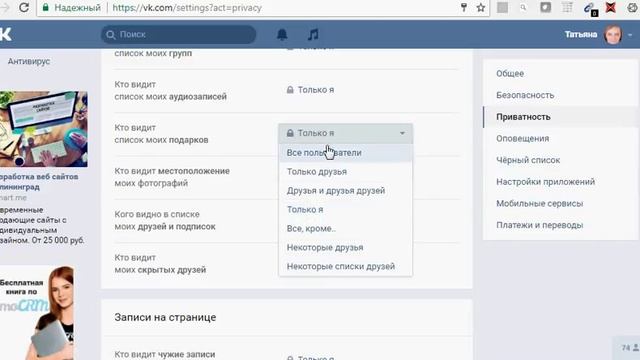Reload the page with the browser refresh icon
Screen dimensions: 640x360
24,7
